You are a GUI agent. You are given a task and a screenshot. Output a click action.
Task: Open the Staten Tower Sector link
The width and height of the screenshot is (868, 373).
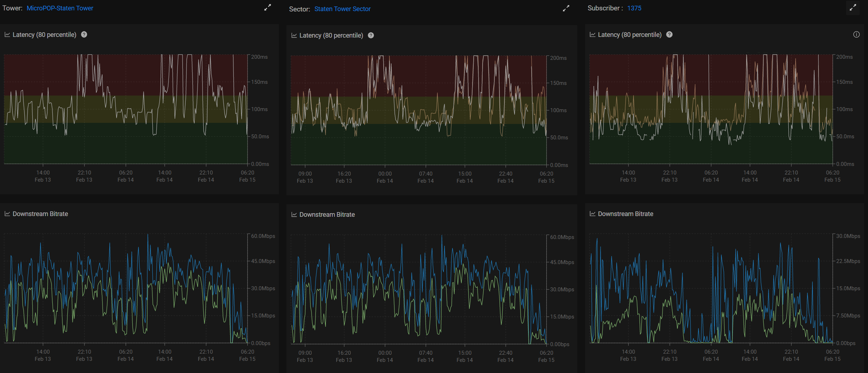342,9
